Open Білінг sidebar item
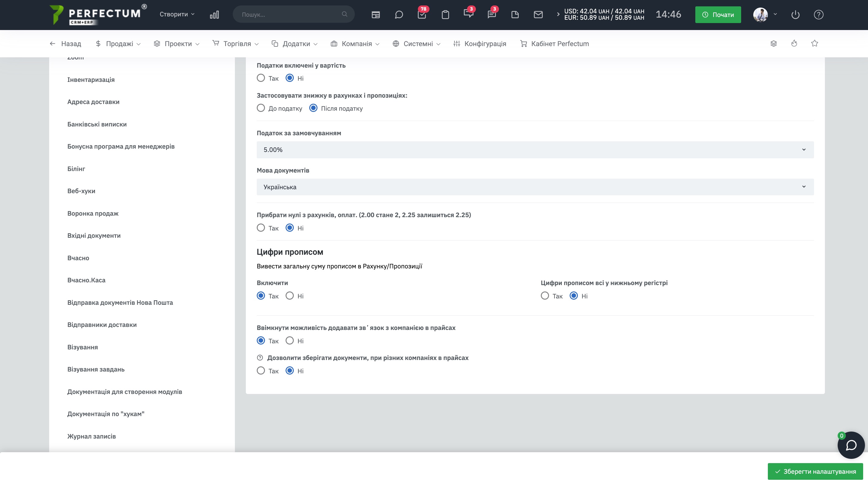868x481 pixels. click(76, 169)
